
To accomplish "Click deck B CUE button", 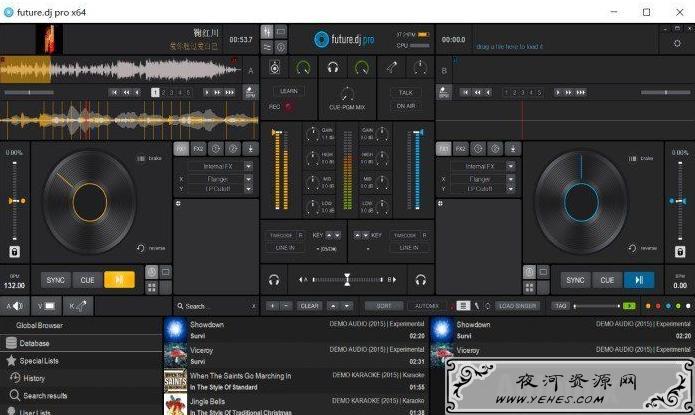I will tap(607, 280).
